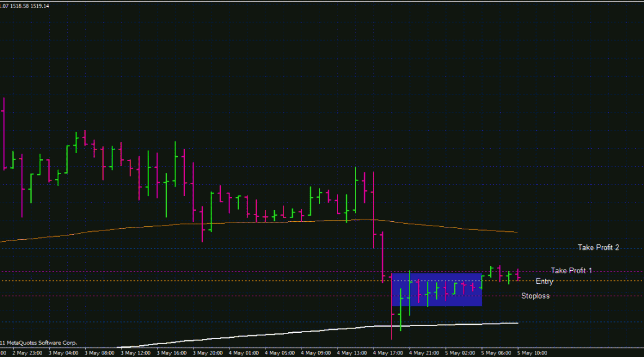The image size is (644, 357).
Task: Click the Stoploss level label
Action: (x=535, y=296)
